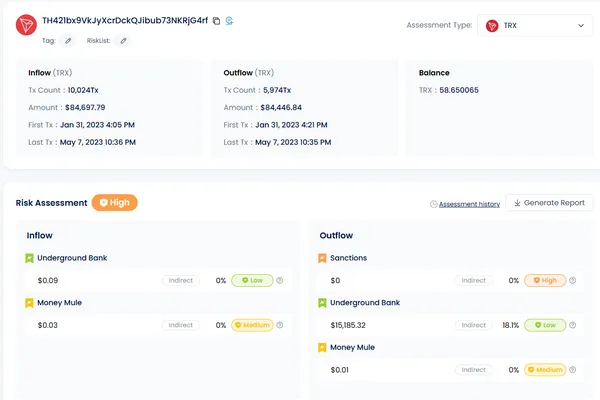Click the orange High risk badge
This screenshot has width=600, height=400.
(114, 202)
